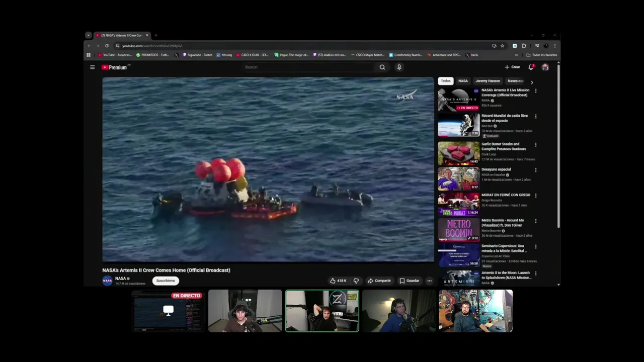Open the tab search dropdown arrow
Screen dimensions: 644x362
[88, 35]
